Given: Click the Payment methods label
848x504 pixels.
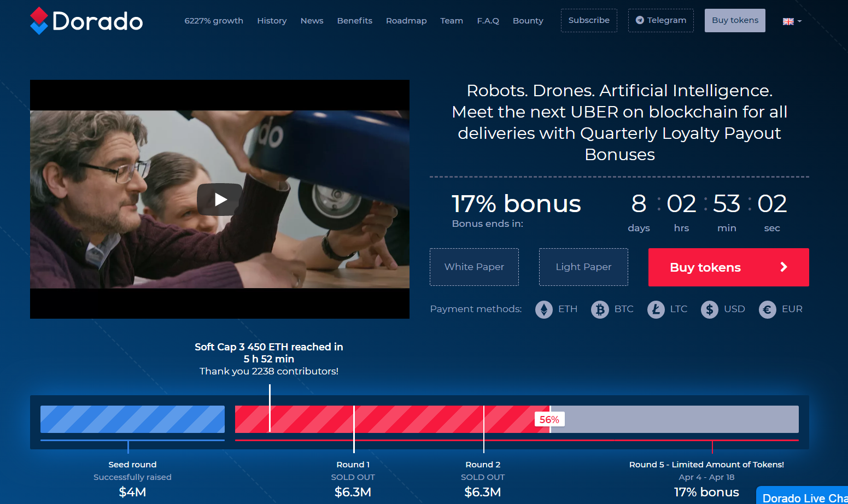Looking at the screenshot, I should pos(476,309).
